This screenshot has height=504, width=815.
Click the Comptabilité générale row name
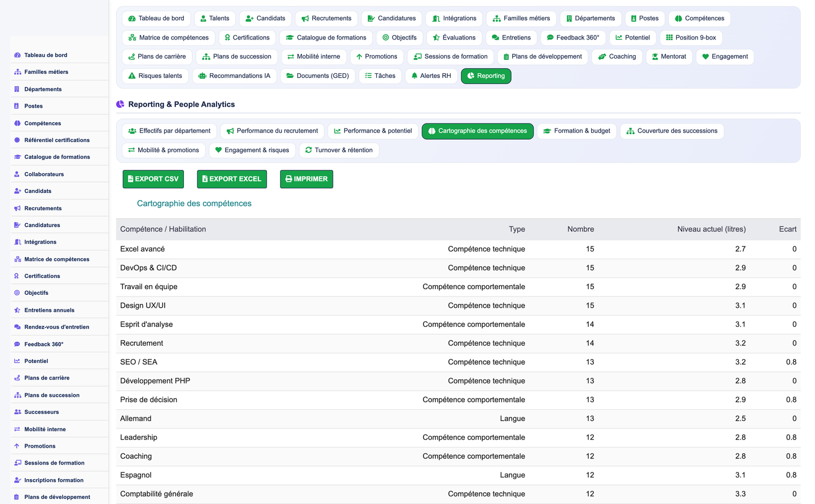click(157, 494)
